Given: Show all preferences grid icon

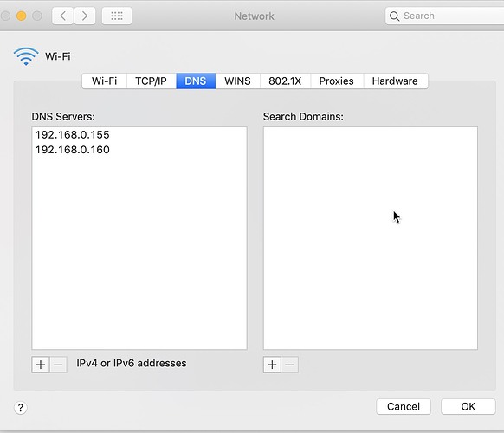Looking at the screenshot, I should tap(117, 16).
